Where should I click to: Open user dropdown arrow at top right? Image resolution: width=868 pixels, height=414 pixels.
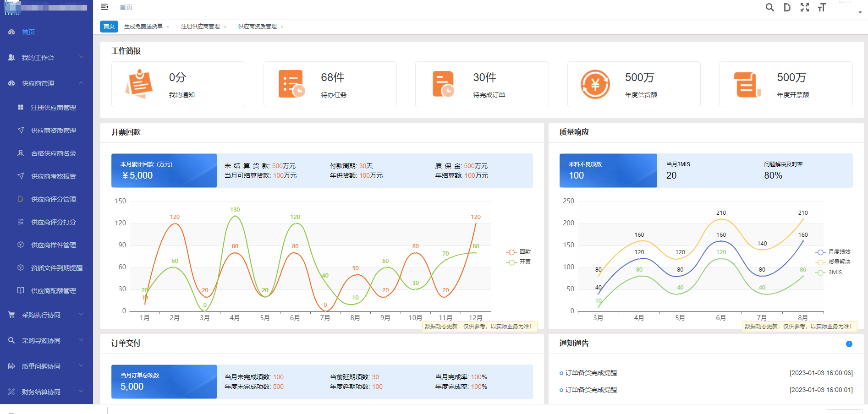click(x=860, y=12)
